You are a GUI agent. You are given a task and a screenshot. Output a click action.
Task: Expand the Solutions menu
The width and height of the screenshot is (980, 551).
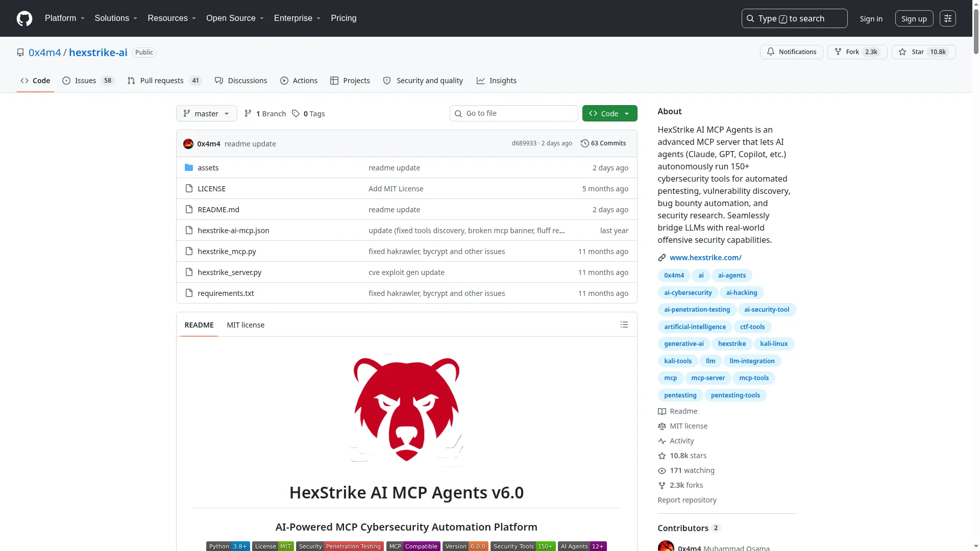click(x=116, y=18)
